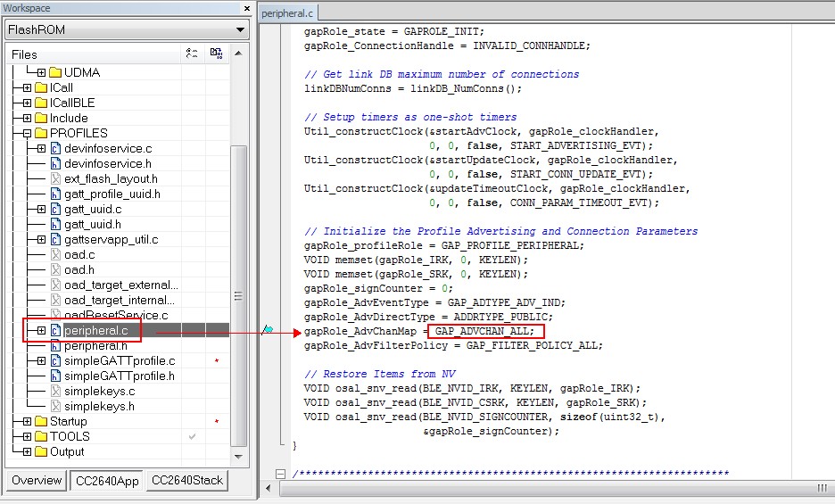This screenshot has width=835, height=504.
Task: Click simpleGATTprofile.c file icon
Action: click(55, 361)
